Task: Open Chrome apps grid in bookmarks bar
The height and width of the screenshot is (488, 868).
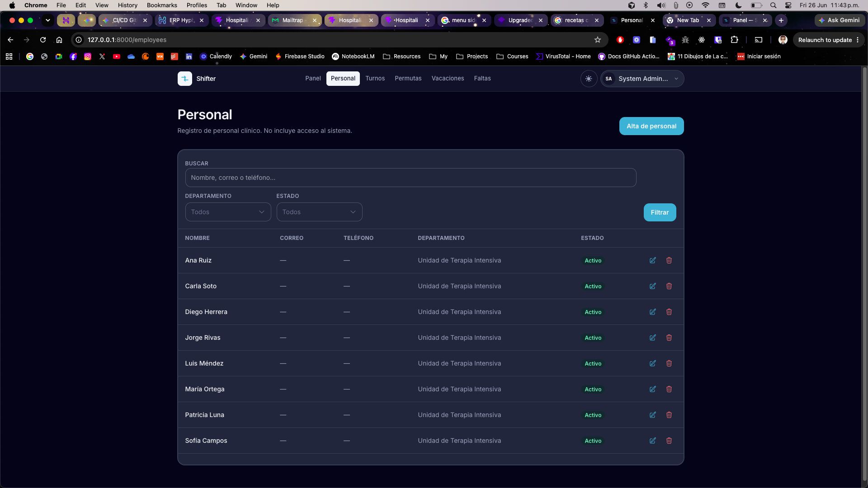Action: [9, 56]
